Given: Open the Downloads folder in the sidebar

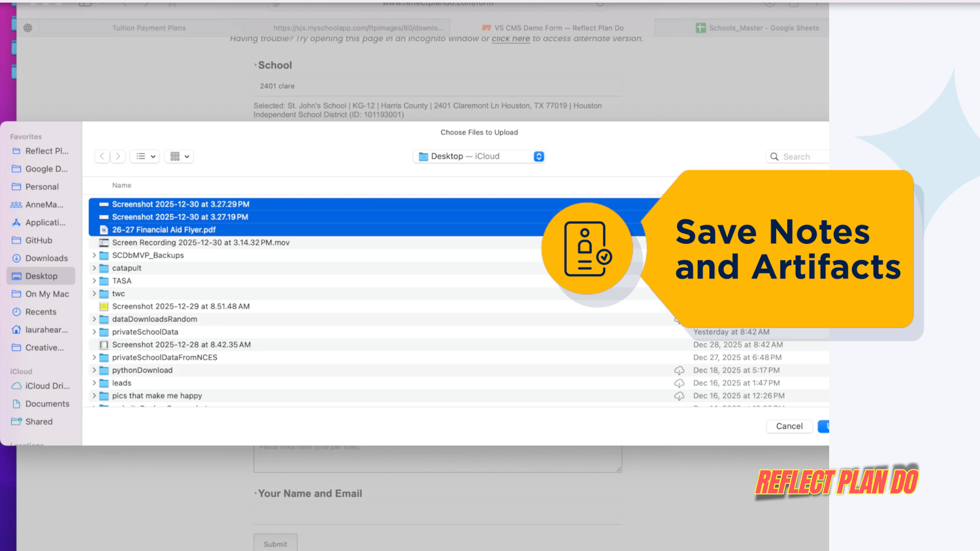Looking at the screenshot, I should [x=46, y=258].
